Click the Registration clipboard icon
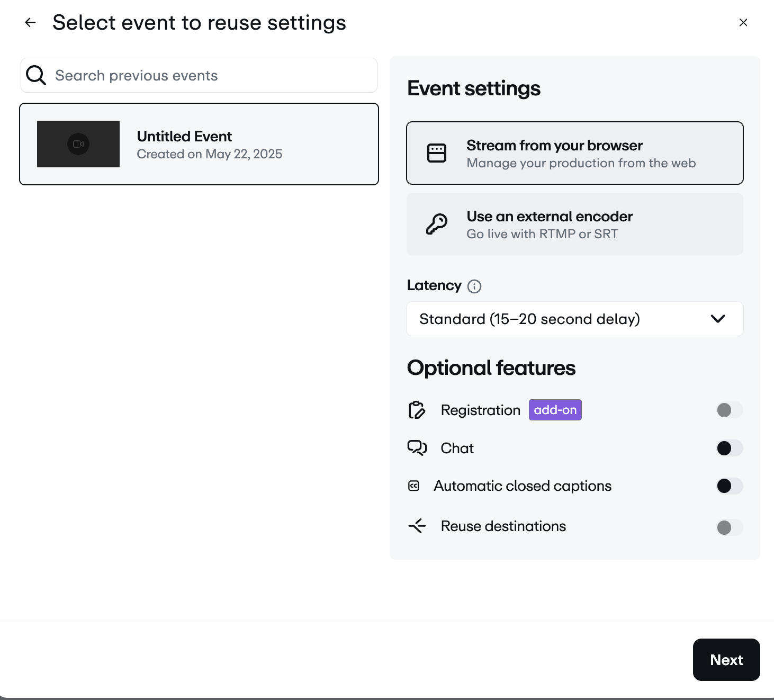This screenshot has height=700, width=774. tap(417, 410)
